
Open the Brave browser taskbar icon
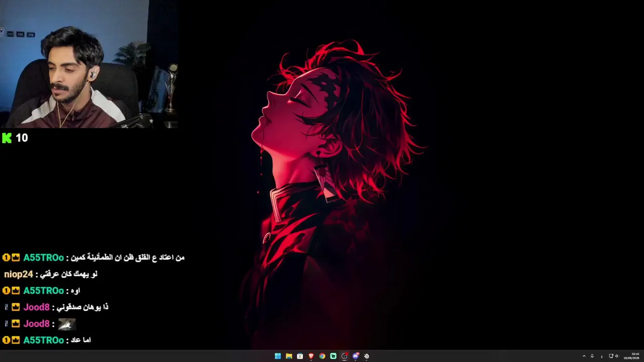pos(311,356)
